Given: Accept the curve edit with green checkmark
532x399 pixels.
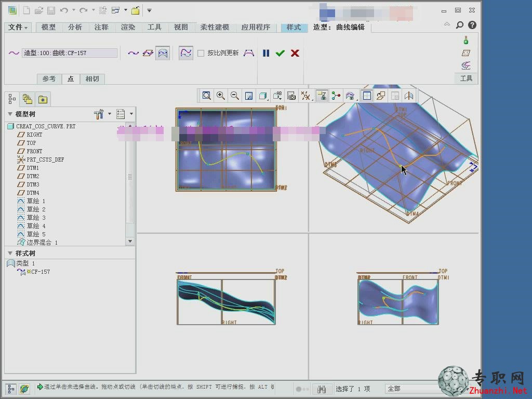Looking at the screenshot, I should click(x=280, y=53).
